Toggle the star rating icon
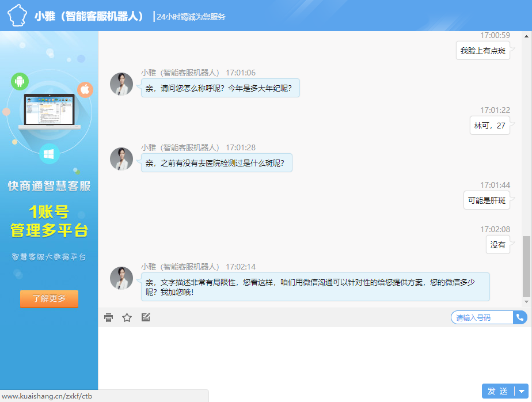Image resolution: width=532 pixels, height=402 pixels. pos(127,317)
